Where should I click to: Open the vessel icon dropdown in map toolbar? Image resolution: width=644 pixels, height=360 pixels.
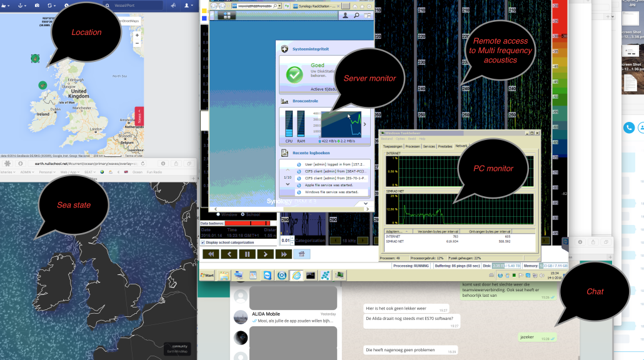[6, 6]
